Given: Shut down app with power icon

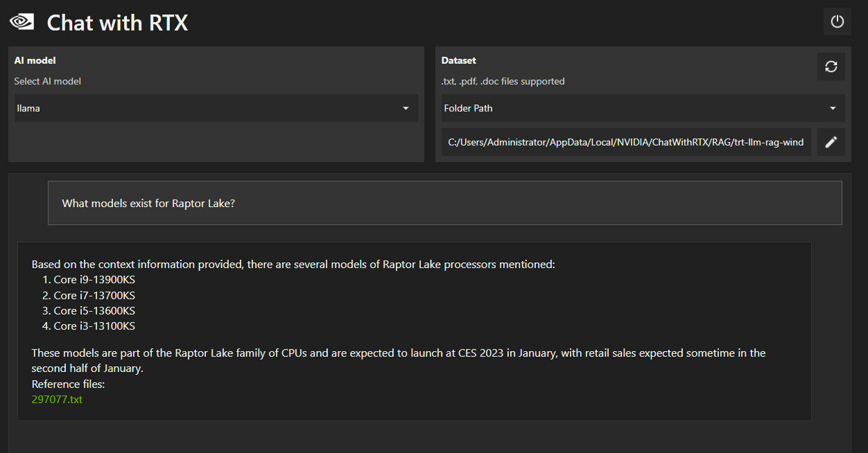Looking at the screenshot, I should pyautogui.click(x=837, y=21).
